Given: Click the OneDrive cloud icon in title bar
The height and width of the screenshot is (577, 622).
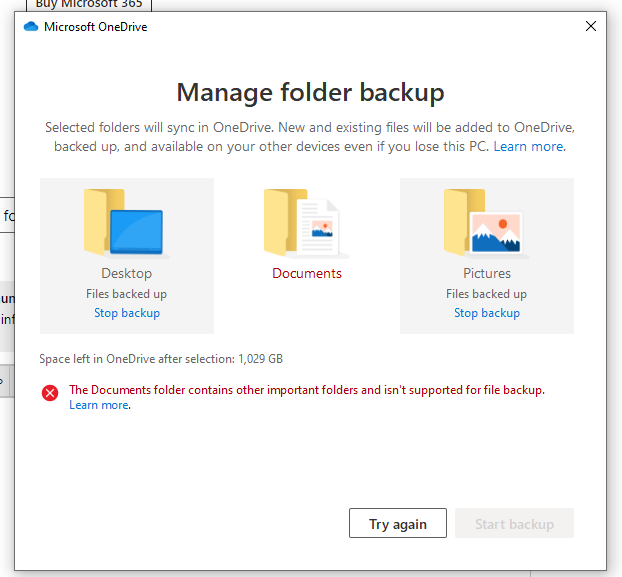Looking at the screenshot, I should (31, 27).
